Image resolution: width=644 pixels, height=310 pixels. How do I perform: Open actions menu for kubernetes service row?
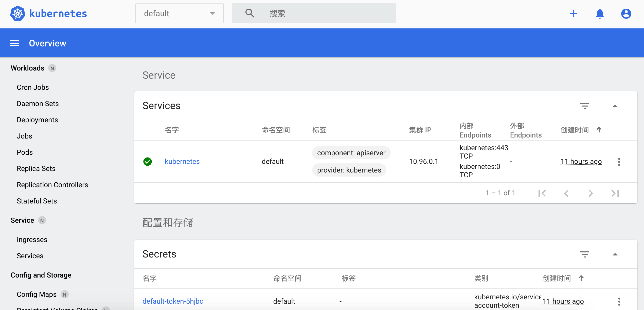click(619, 162)
